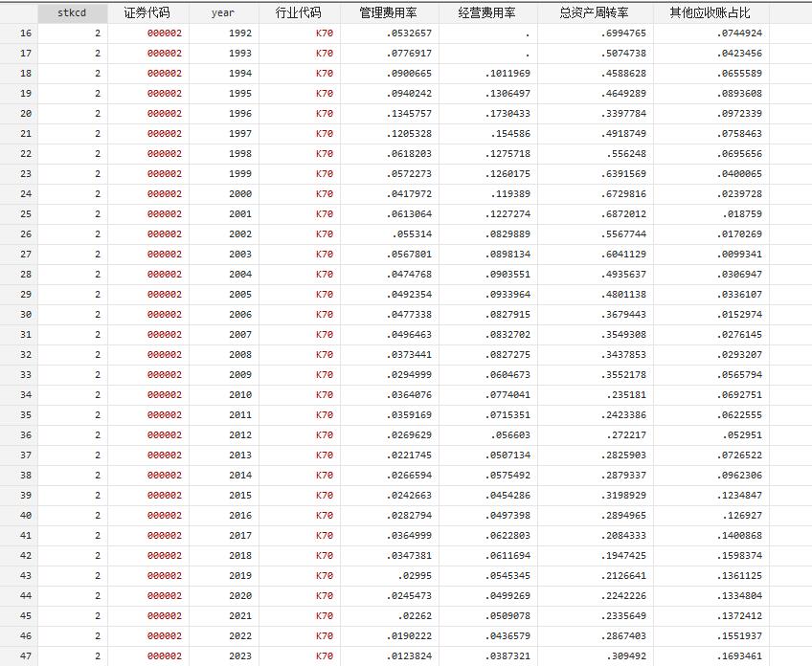The image size is (812, 666).
Task: Select the 经营费用率 column header
Action: (487, 13)
